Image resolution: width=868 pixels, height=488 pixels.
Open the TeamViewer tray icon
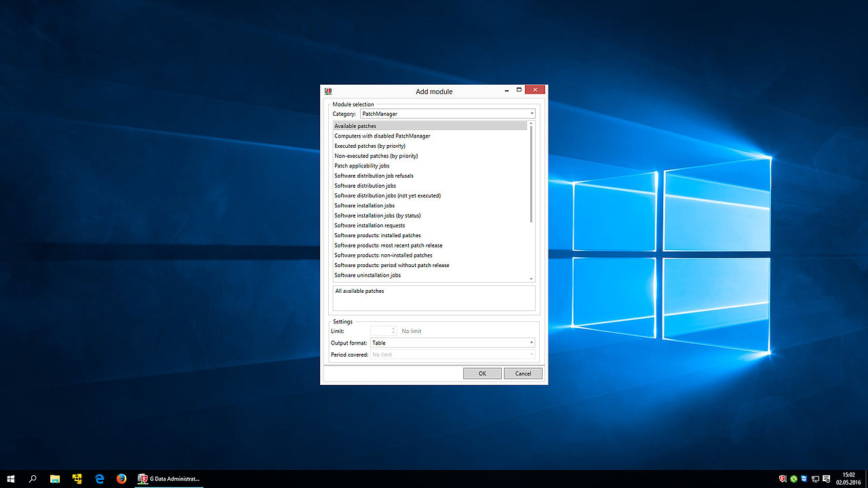click(804, 479)
